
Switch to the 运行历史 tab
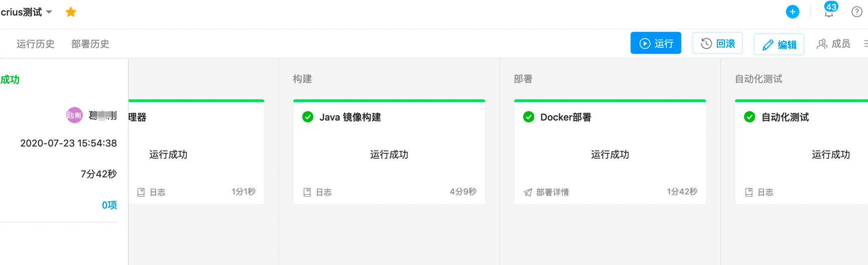36,44
